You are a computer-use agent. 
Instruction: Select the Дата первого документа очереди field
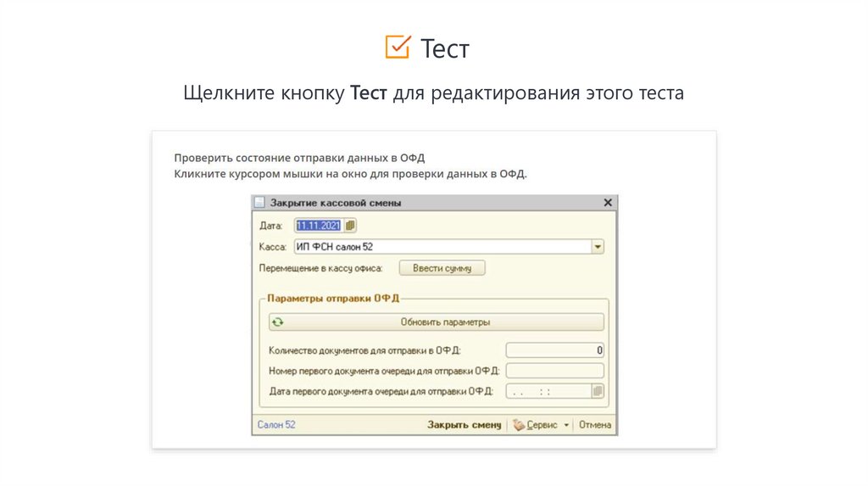(548, 391)
